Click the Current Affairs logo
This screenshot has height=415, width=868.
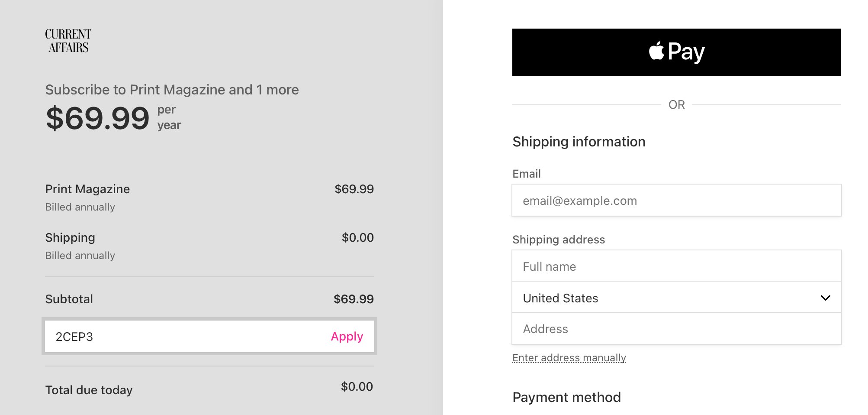click(68, 40)
